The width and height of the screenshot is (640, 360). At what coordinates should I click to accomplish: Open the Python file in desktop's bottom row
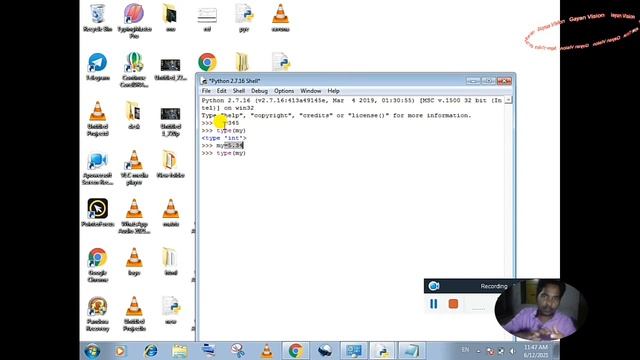[x=171, y=310]
